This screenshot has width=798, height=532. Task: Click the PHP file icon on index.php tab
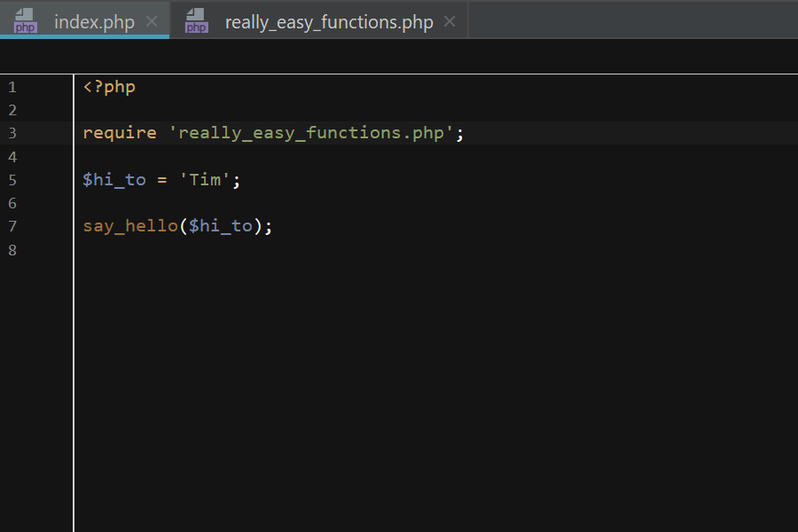(x=26, y=20)
